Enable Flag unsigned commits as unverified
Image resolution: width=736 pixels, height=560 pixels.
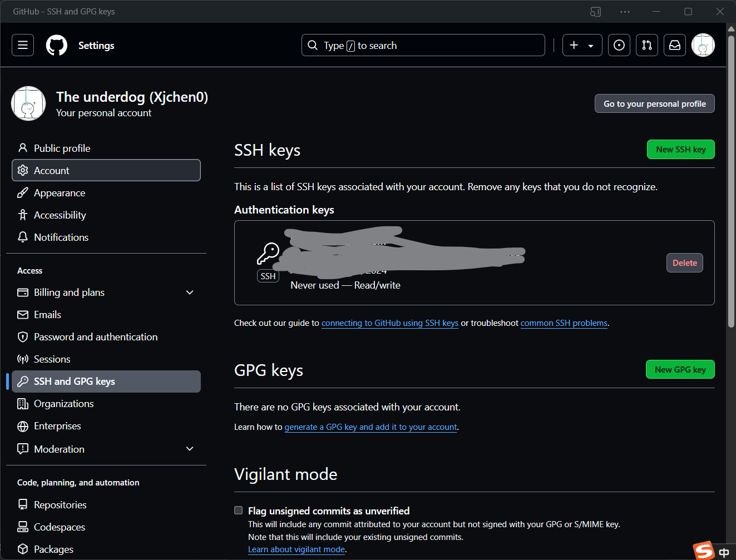[x=239, y=511]
